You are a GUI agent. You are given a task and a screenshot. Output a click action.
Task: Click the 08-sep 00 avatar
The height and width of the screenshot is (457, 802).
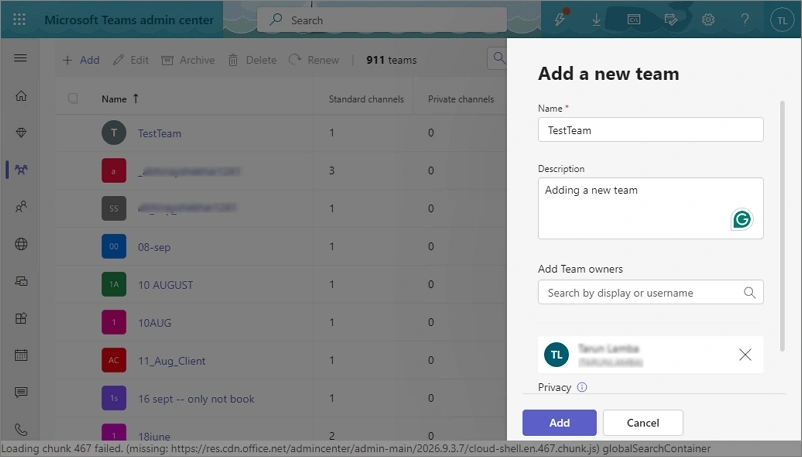(114, 247)
